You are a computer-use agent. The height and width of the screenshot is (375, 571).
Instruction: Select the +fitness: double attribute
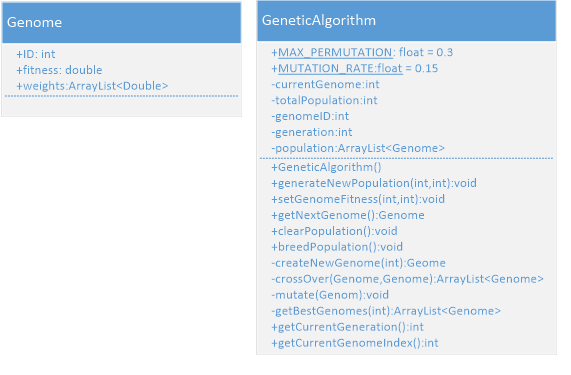pos(59,70)
